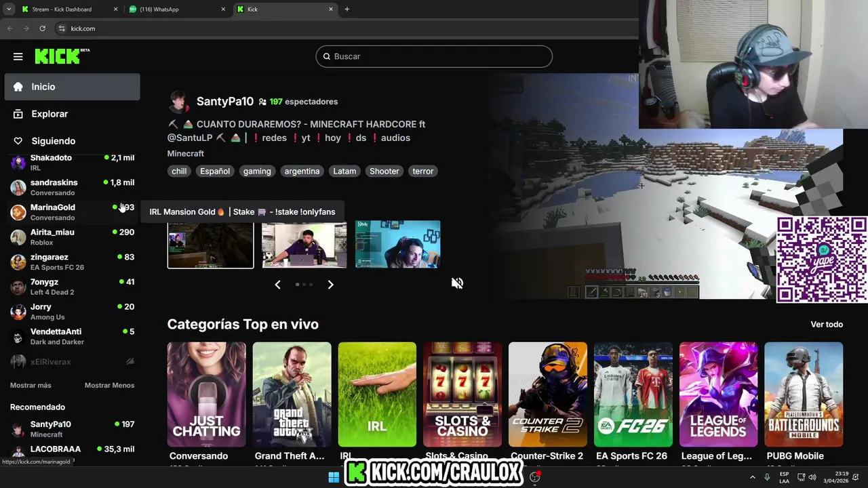The image size is (868, 488).
Task: Open the taskbar volume control
Action: (812, 477)
